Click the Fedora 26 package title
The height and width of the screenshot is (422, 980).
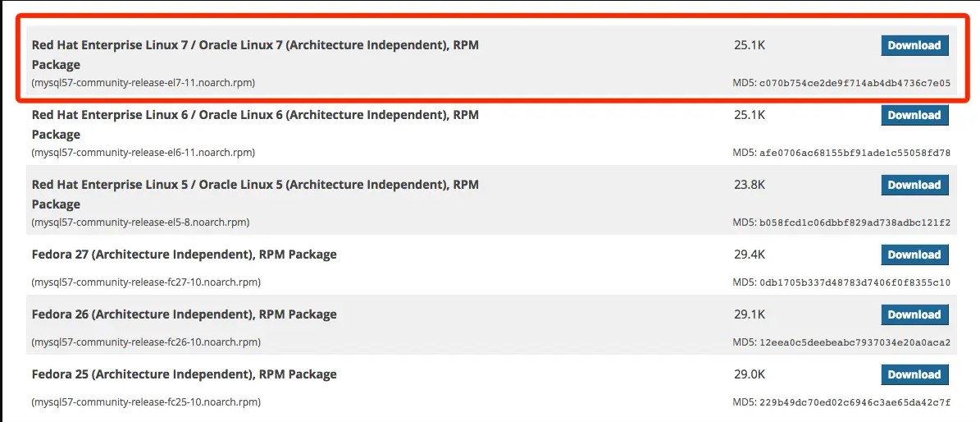(x=185, y=314)
